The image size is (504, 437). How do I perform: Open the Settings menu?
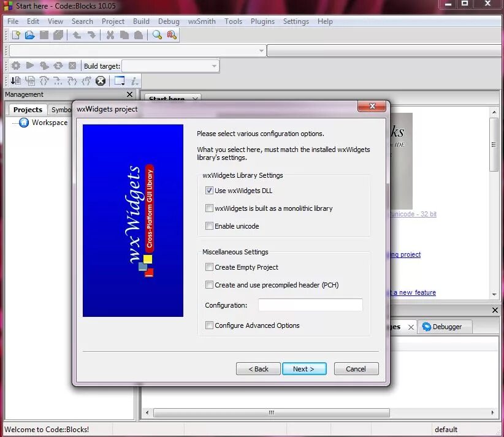click(x=296, y=21)
